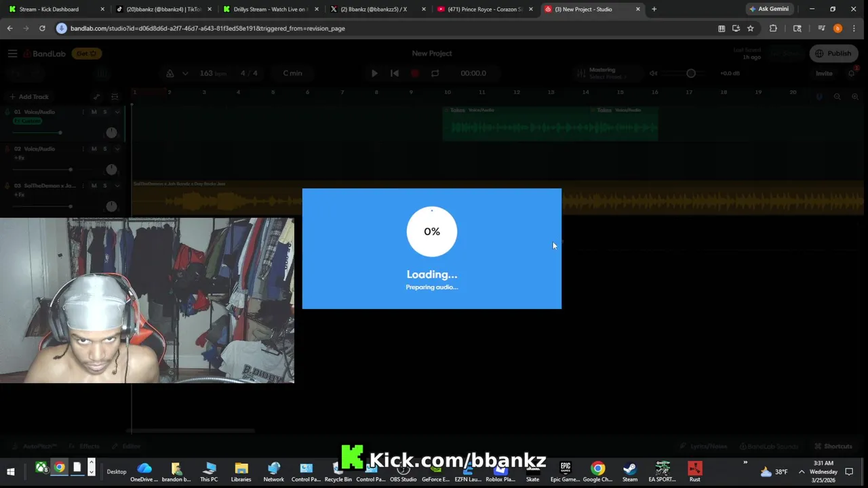Image resolution: width=868 pixels, height=488 pixels.
Task: Expand track 03 SolTheDemon chevron
Action: [x=117, y=185]
